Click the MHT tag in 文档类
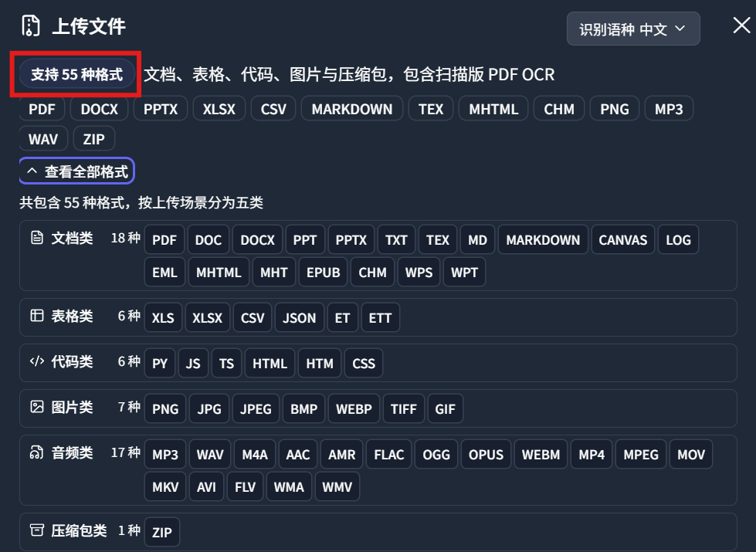This screenshot has height=552, width=756. 274,273
